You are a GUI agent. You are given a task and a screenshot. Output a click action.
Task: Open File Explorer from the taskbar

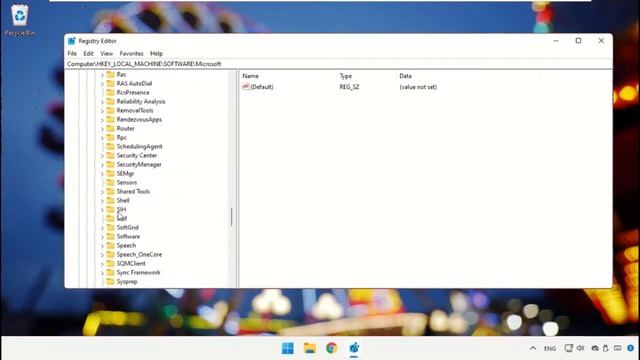pyautogui.click(x=310, y=348)
